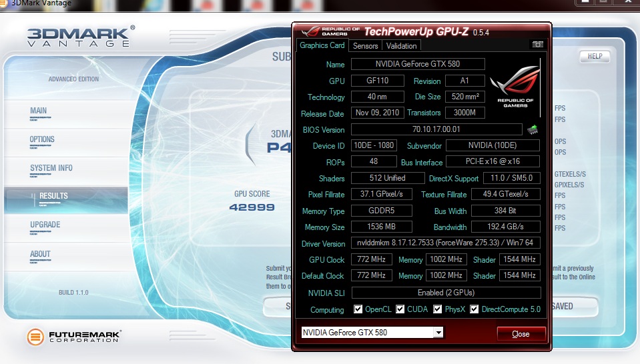
Task: Click the BIOS Version field 70.10.17.00.01
Action: pos(436,129)
